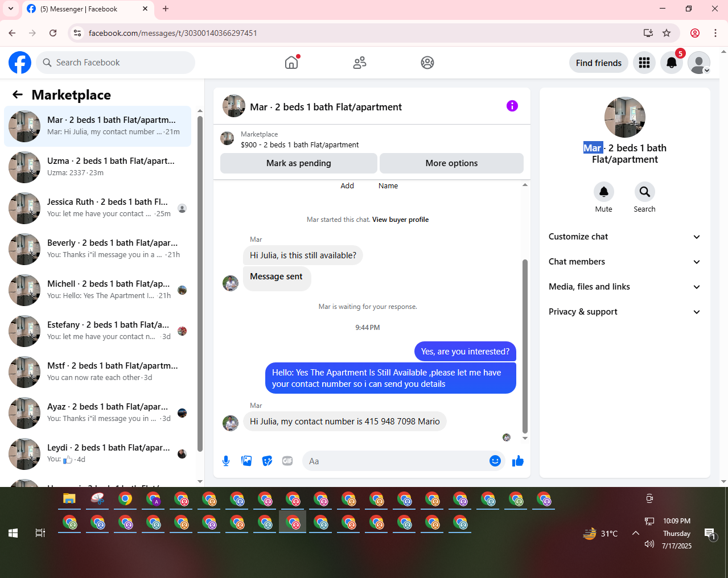The height and width of the screenshot is (578, 728).
Task: Choose a sticker with the sticker icon
Action: coord(267,461)
